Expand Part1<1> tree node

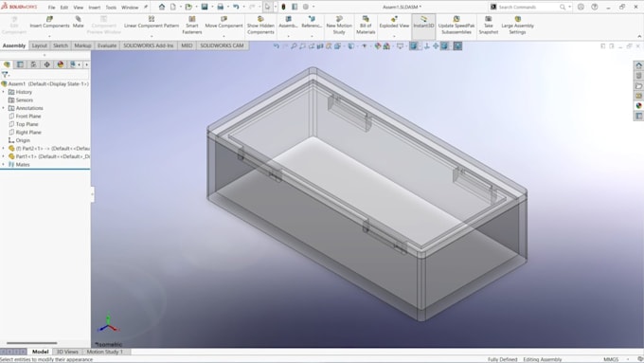click(4, 156)
